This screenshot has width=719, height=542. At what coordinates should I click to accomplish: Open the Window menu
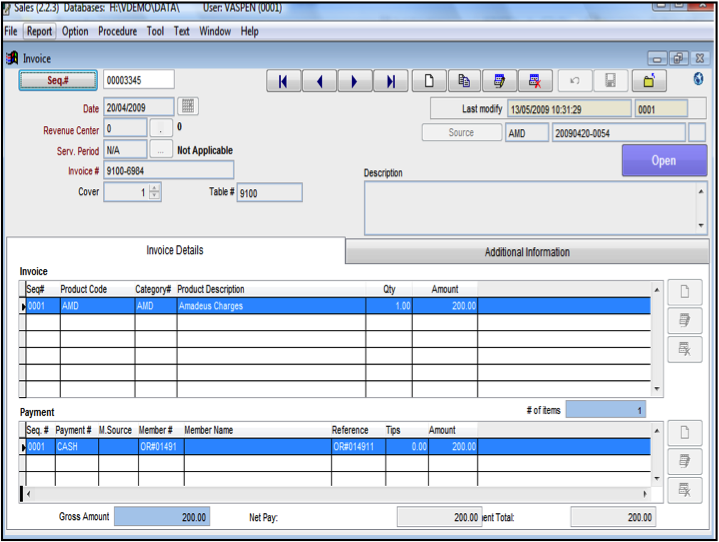(215, 31)
